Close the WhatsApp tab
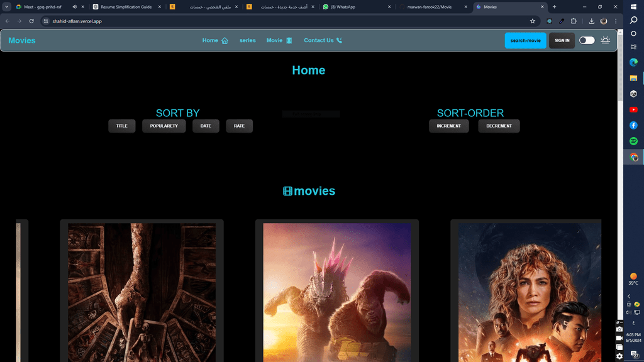This screenshot has height=362, width=644. [389, 7]
